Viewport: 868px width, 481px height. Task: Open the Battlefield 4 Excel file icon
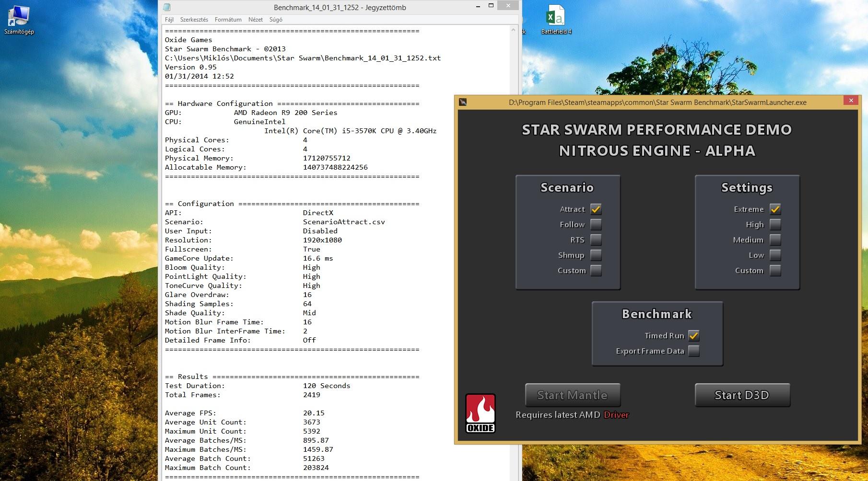(x=556, y=20)
